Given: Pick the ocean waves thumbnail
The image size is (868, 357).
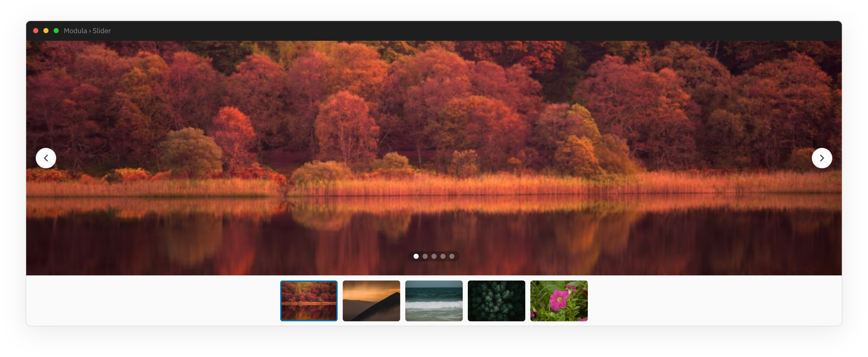Looking at the screenshot, I should pyautogui.click(x=434, y=301).
